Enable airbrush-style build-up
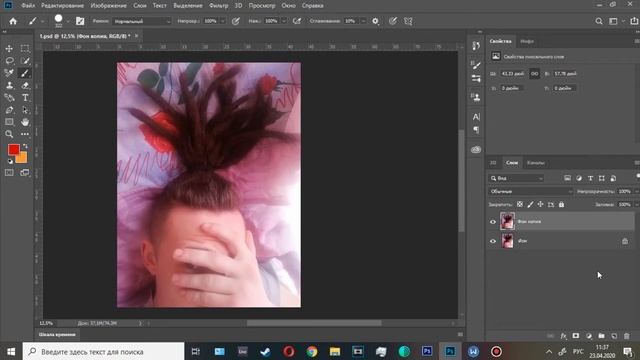The height and width of the screenshot is (360, 640). [297, 21]
